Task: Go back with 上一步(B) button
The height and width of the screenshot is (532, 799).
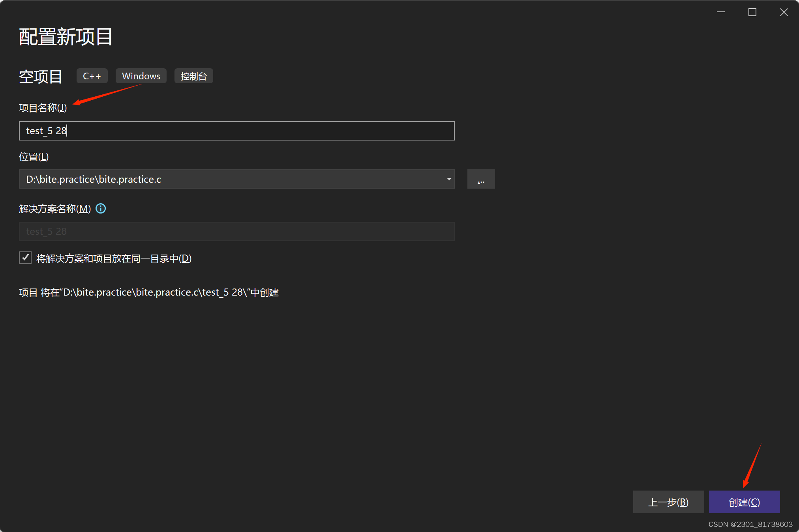Action: (x=668, y=502)
